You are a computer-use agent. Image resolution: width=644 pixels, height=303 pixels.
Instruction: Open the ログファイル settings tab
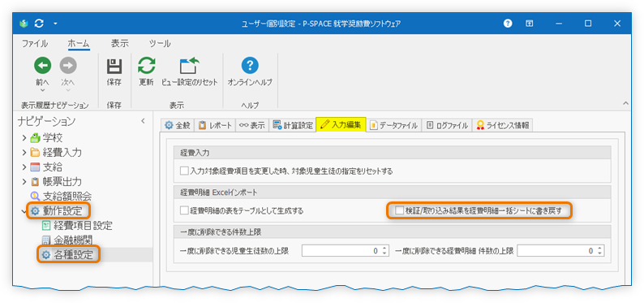(446, 125)
